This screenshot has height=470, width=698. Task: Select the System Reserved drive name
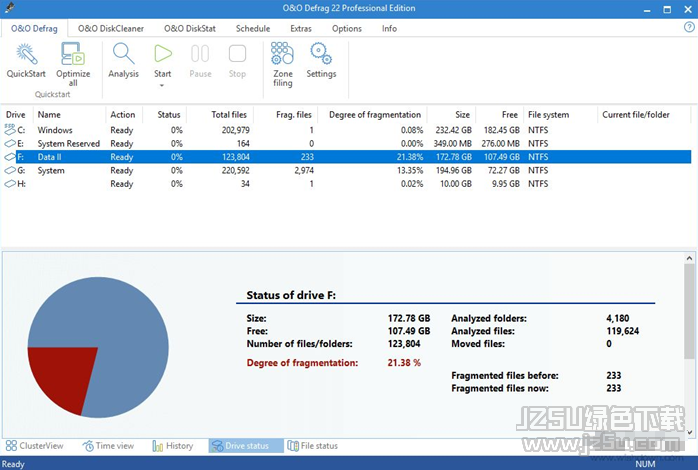tap(69, 143)
